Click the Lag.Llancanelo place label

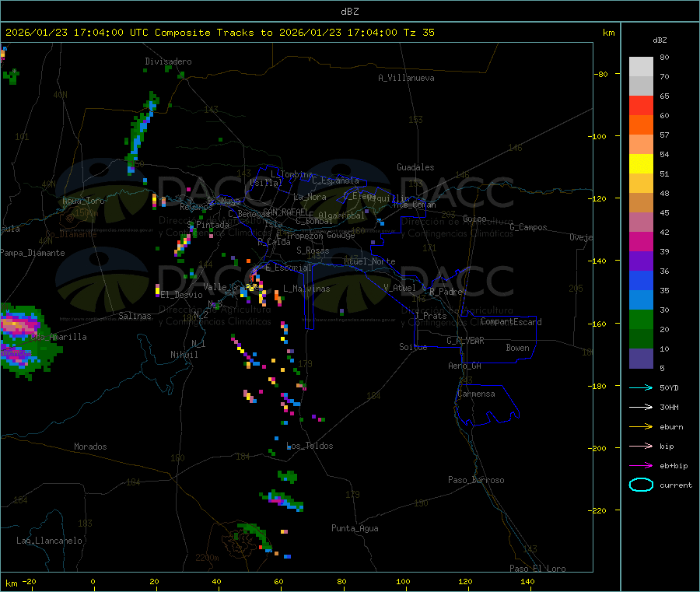(x=50, y=541)
